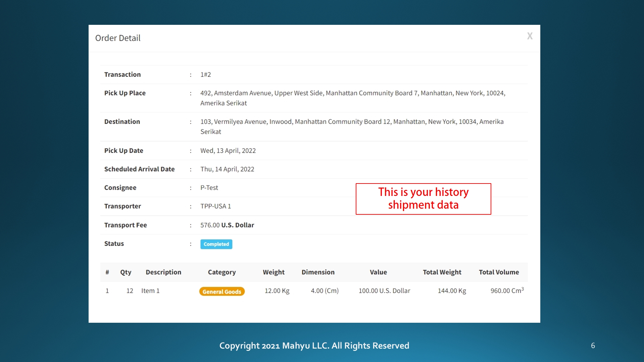Select the transaction number 1#2
The height and width of the screenshot is (362, 644).
(x=206, y=74)
